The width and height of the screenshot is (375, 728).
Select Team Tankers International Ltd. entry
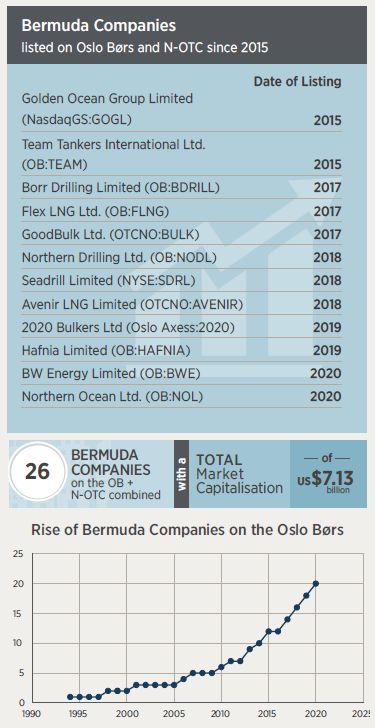pyautogui.click(x=181, y=154)
